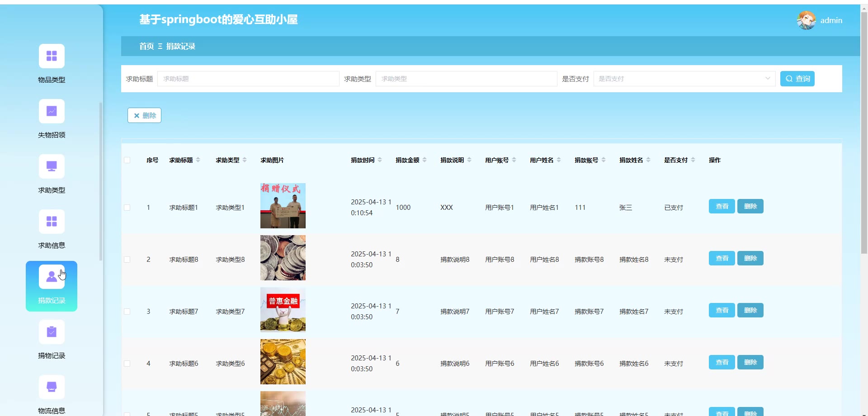Open the 物品类型 sidebar icon
The width and height of the screenshot is (868, 416).
tap(52, 56)
